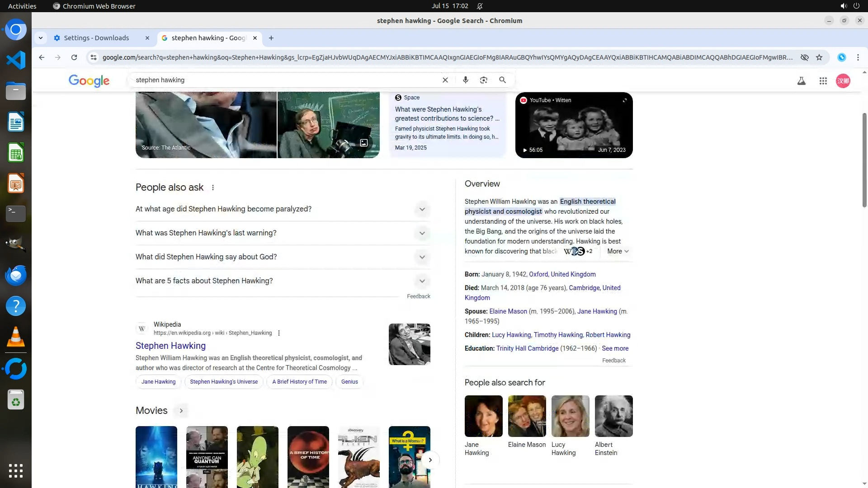Toggle third-party cookie blocking eye icon

[804, 57]
